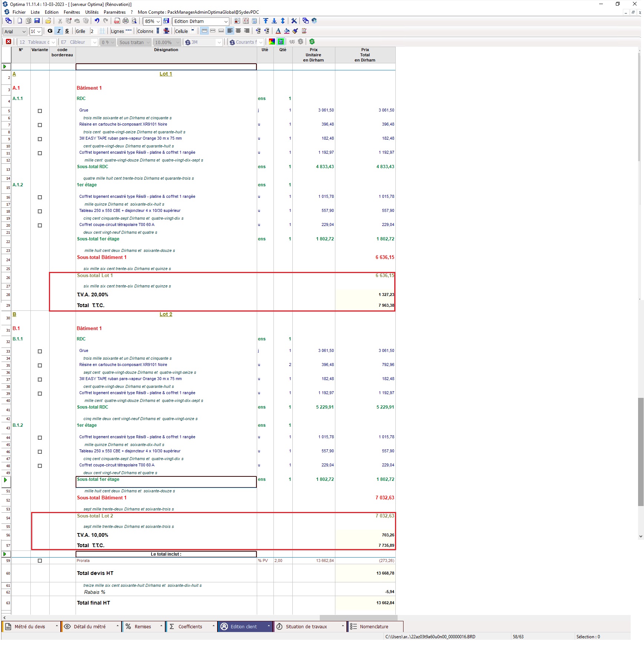Check Variante box for Grue in Lot 2

[40, 352]
